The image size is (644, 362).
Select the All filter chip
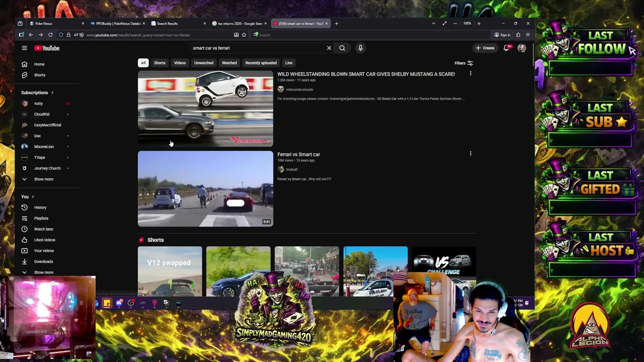pyautogui.click(x=143, y=63)
